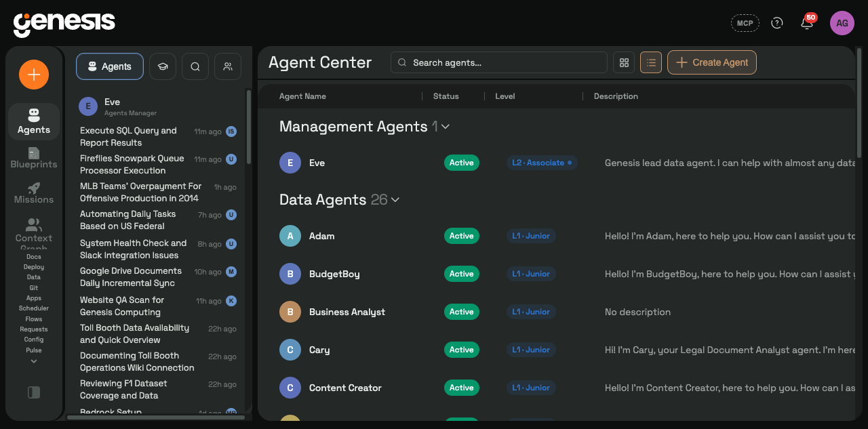Click the Search agents input field
This screenshot has height=429, width=868.
click(499, 62)
